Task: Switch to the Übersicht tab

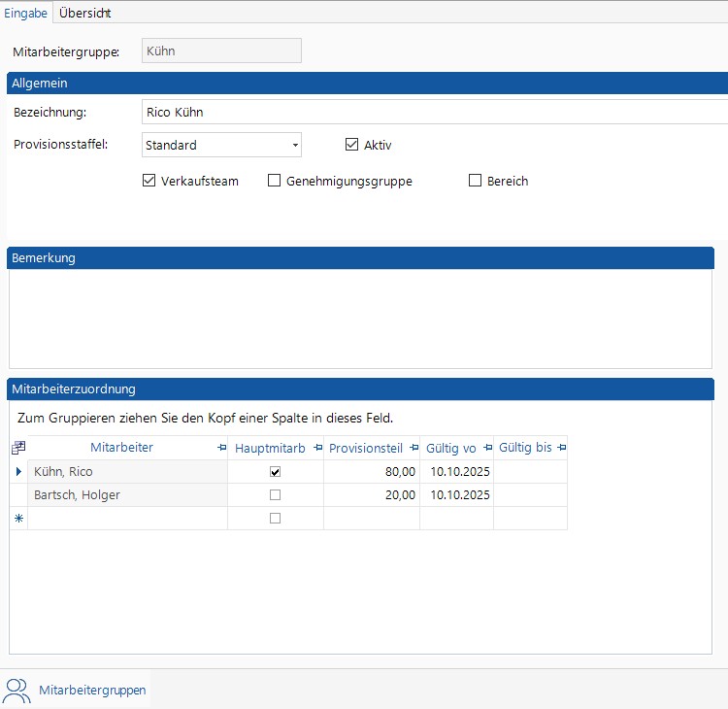Action: coord(84,13)
